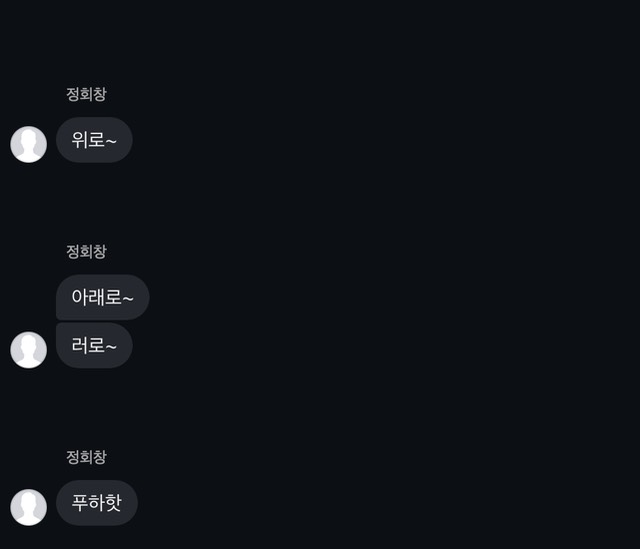Choose the first message from 정회창

[94, 140]
